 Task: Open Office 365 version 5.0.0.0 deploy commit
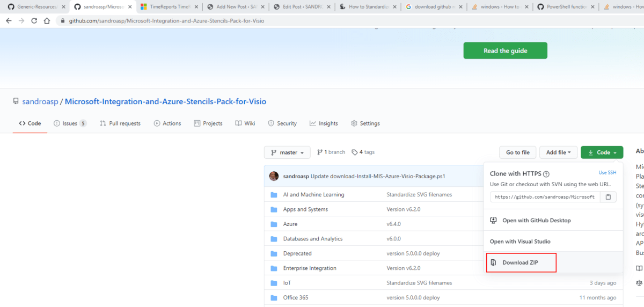click(413, 297)
